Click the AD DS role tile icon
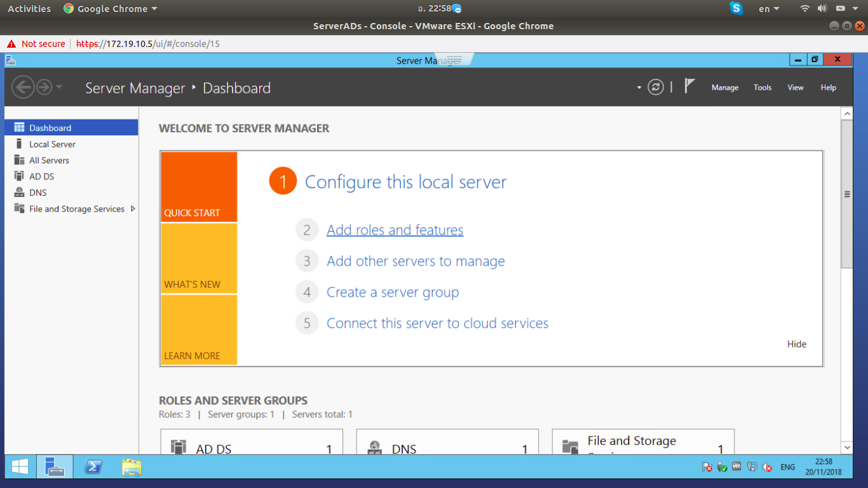Viewport: 868px width, 488px height. click(179, 447)
